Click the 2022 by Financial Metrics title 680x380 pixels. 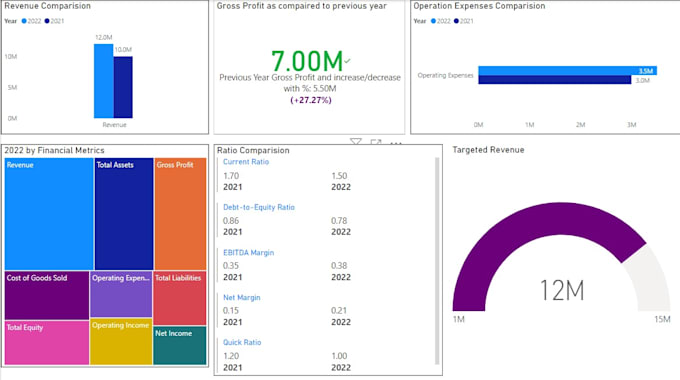point(54,151)
